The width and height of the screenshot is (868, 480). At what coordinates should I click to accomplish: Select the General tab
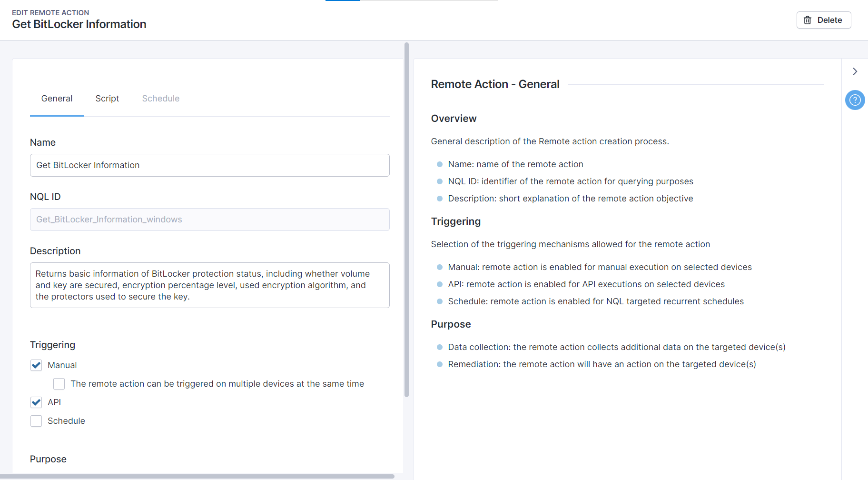[x=57, y=99]
